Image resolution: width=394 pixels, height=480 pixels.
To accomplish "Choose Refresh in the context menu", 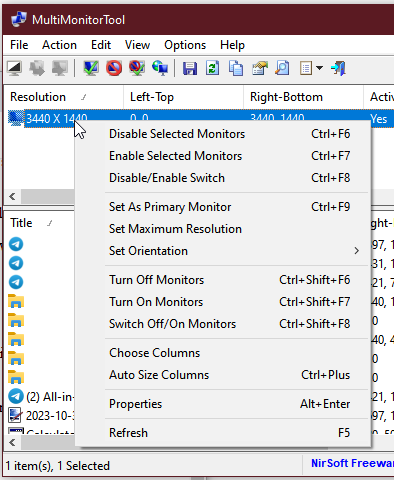I will pos(223,433).
